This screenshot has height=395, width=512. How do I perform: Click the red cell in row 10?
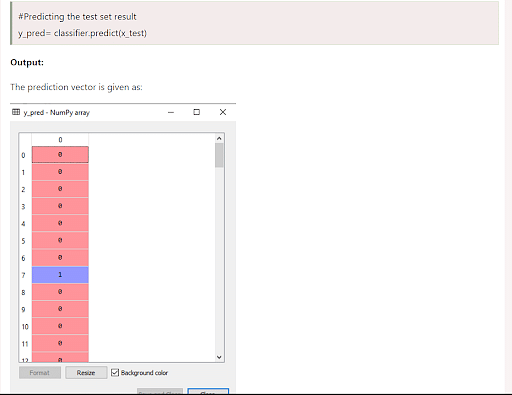60,326
